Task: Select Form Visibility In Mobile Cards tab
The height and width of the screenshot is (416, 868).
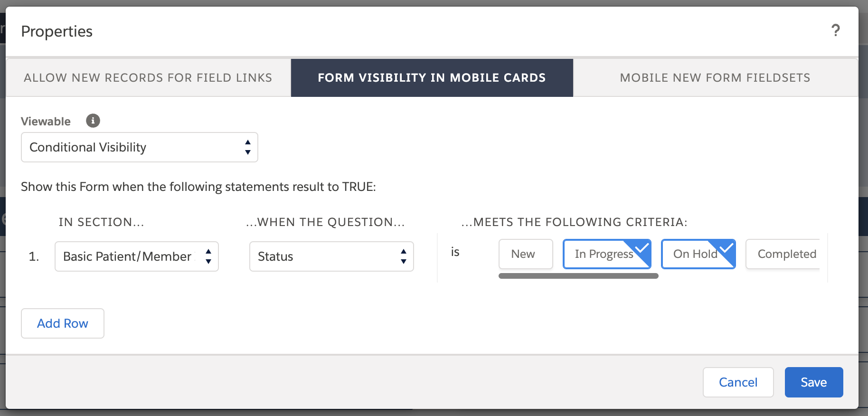Action: 432,78
